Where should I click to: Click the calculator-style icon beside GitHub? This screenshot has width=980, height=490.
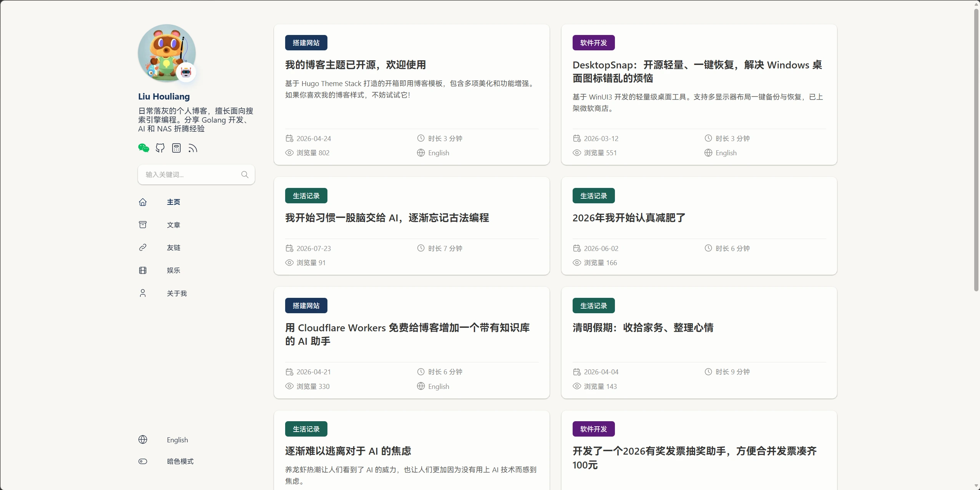(x=176, y=148)
